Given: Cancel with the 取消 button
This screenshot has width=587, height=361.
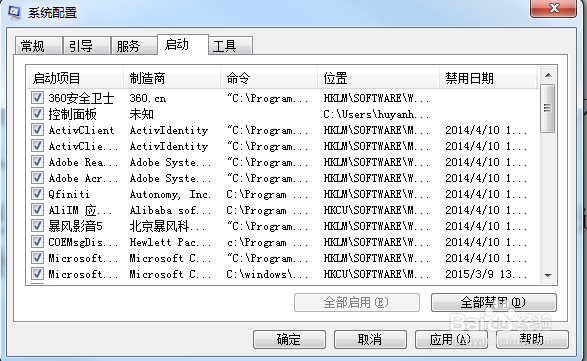Looking at the screenshot, I should 370,339.
